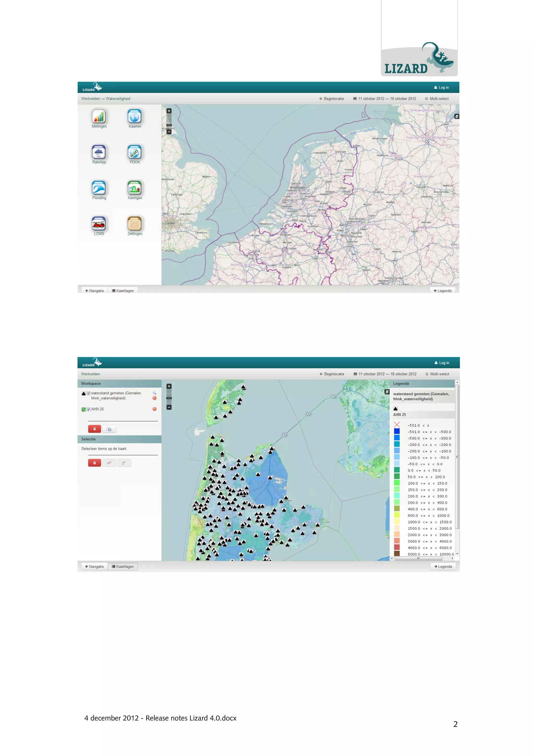This screenshot has height=756, width=534.
Task: Switch to Kaartlagen tab in lower screenshot
Action: pos(123,567)
